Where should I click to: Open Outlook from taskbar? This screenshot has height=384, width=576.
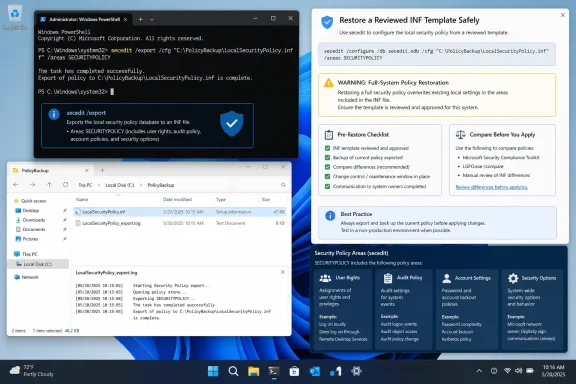pyautogui.click(x=314, y=371)
